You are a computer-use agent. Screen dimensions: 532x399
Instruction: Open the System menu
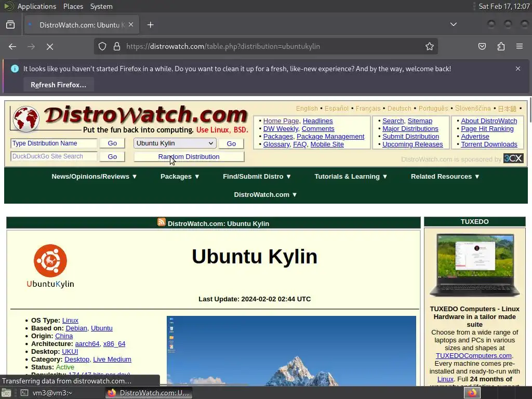101,6
